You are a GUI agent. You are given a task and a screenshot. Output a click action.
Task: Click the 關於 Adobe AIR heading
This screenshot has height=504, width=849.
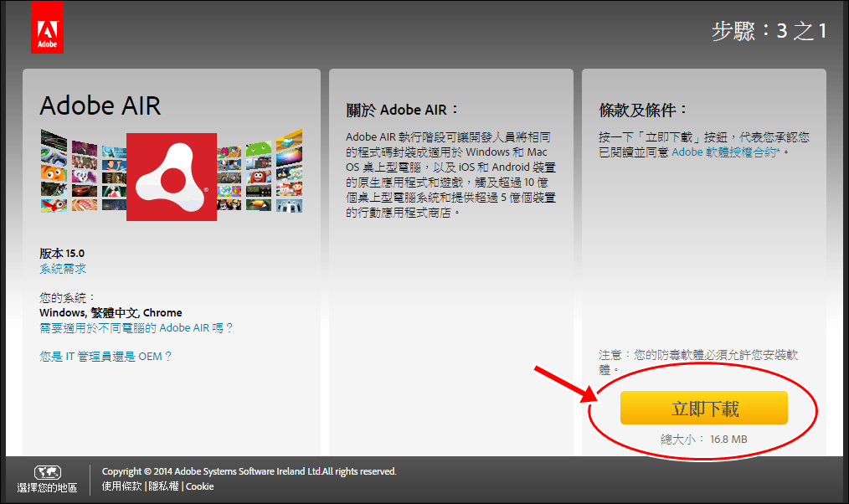point(402,110)
